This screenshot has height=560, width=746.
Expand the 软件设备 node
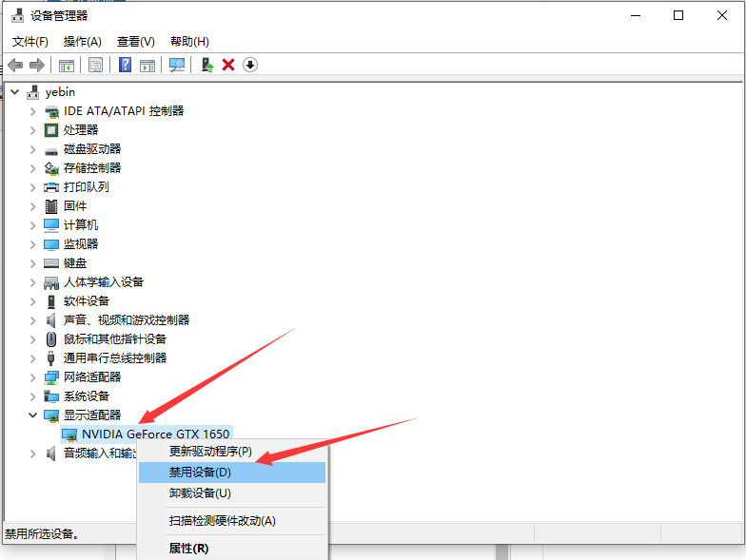pyautogui.click(x=32, y=301)
